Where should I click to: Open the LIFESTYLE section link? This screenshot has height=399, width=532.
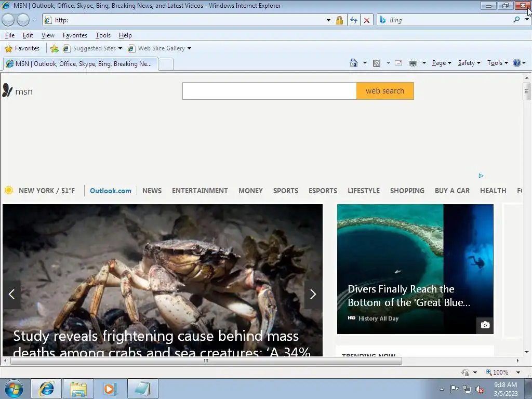pos(364,191)
